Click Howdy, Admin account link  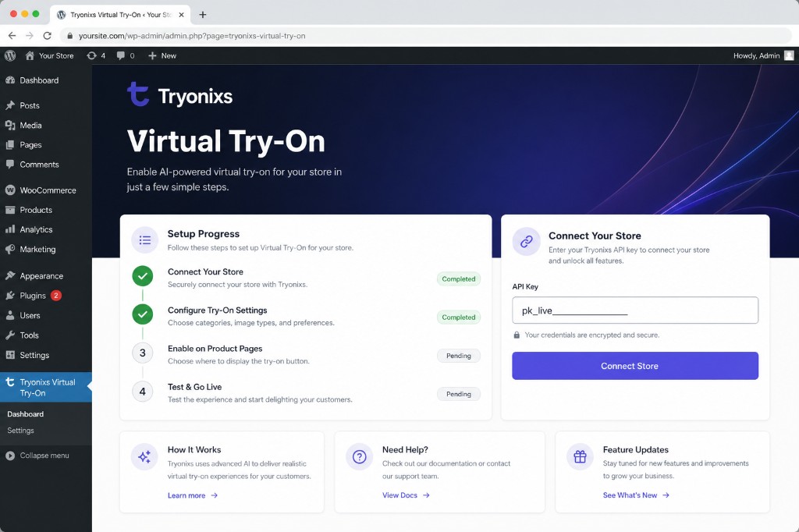pyautogui.click(x=757, y=55)
